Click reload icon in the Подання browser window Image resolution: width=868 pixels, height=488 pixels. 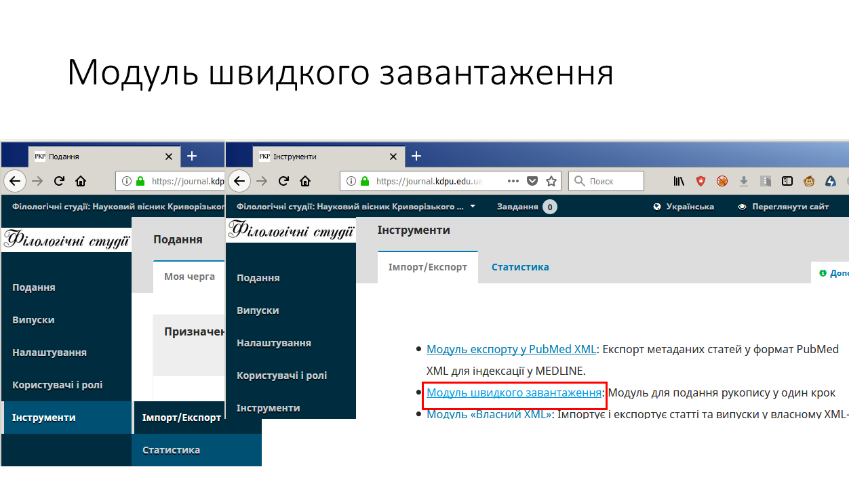coord(59,181)
